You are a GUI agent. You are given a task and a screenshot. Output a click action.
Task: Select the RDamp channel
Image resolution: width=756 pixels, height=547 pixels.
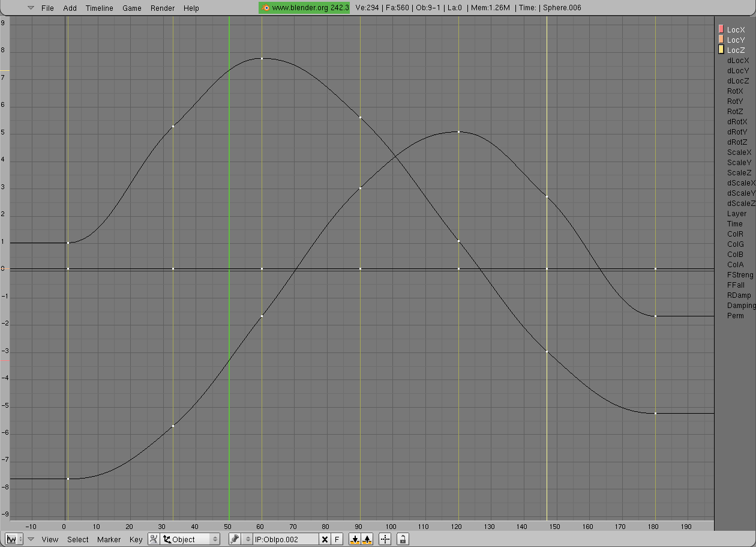pyautogui.click(x=739, y=295)
